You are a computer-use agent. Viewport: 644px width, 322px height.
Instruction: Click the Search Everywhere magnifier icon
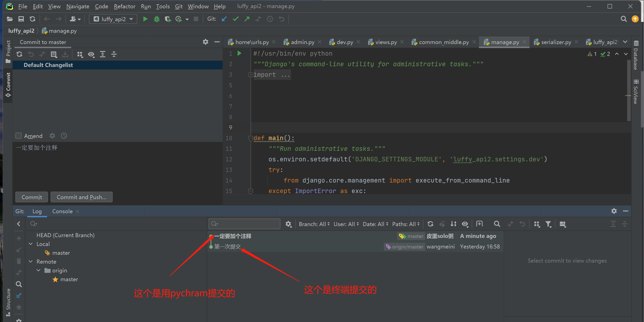pos(624,19)
